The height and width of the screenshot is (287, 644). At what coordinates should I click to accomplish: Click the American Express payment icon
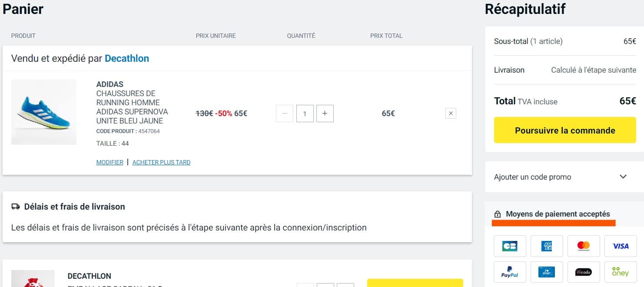[547, 246]
